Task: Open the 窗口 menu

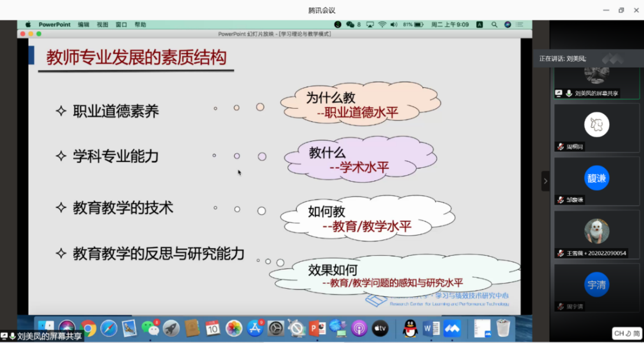Action: [121, 25]
